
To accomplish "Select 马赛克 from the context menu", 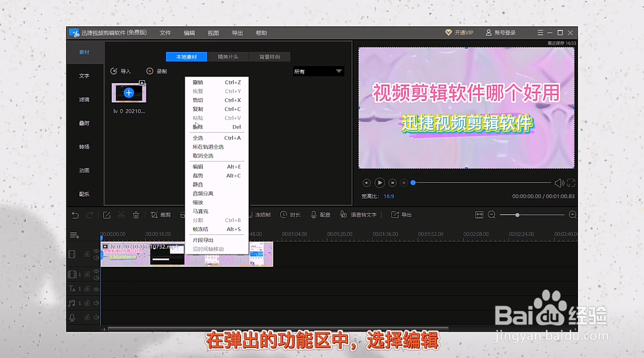I will click(x=200, y=211).
